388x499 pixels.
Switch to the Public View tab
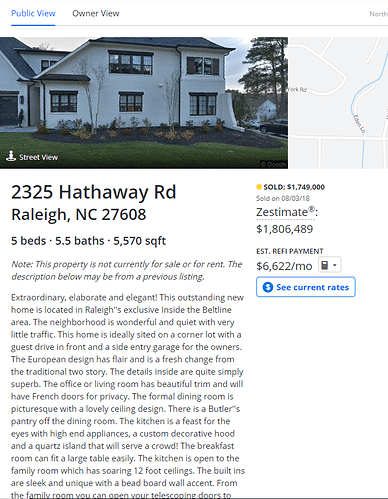[x=33, y=13]
